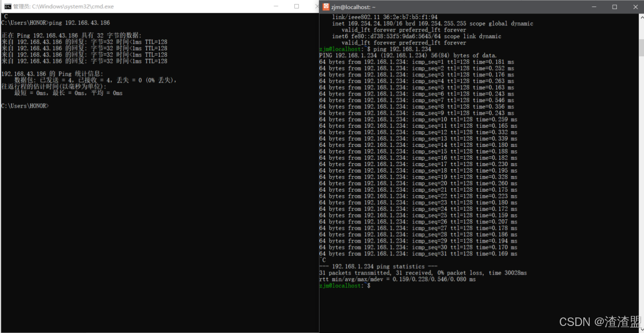Click the '31 packets transmitted, 31 received' line
Screen dimensions: 644x333
(x=423, y=273)
